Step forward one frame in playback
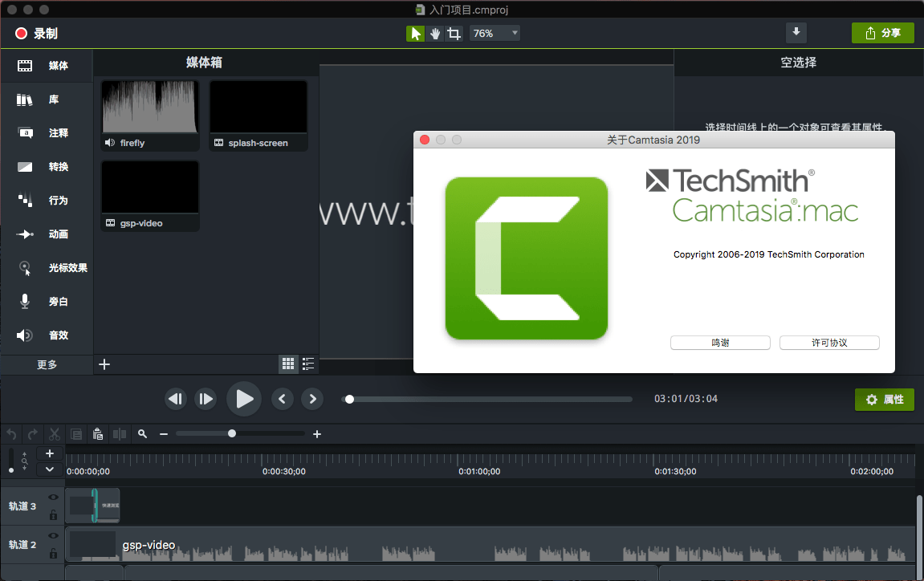The image size is (924, 581). (205, 399)
